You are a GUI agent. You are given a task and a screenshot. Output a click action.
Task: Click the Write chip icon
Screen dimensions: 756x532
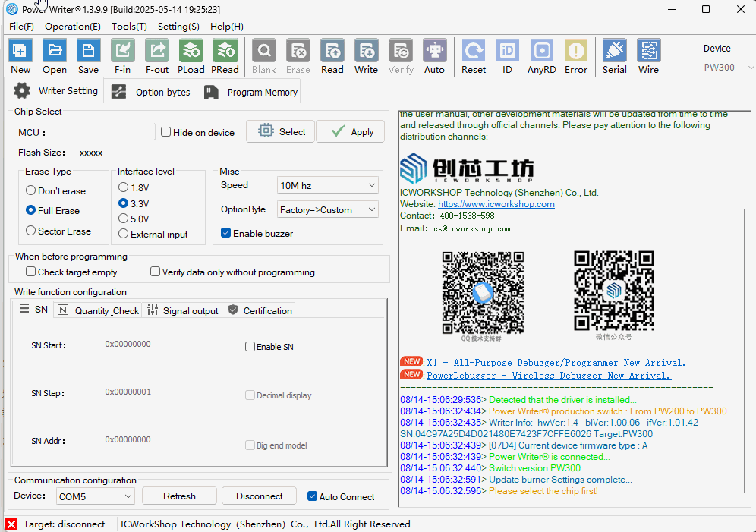[x=367, y=51]
